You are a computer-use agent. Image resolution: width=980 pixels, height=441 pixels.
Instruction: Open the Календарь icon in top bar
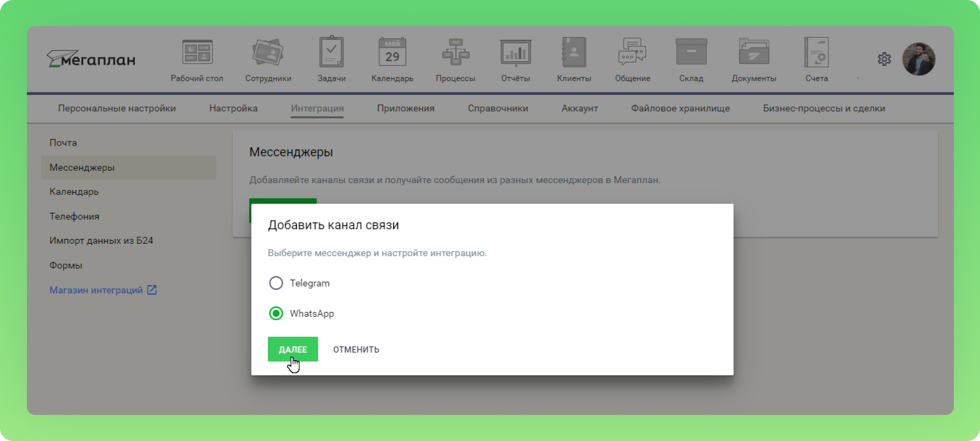tap(392, 52)
